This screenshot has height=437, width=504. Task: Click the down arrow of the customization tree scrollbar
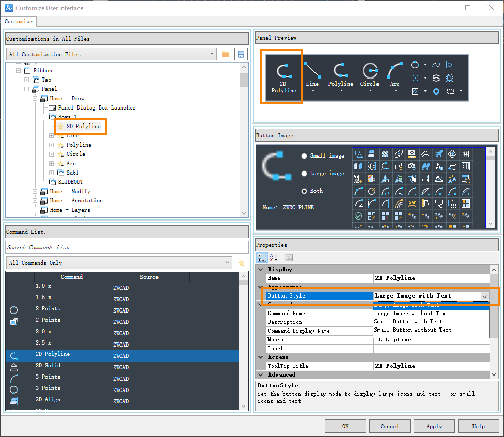pyautogui.click(x=244, y=213)
